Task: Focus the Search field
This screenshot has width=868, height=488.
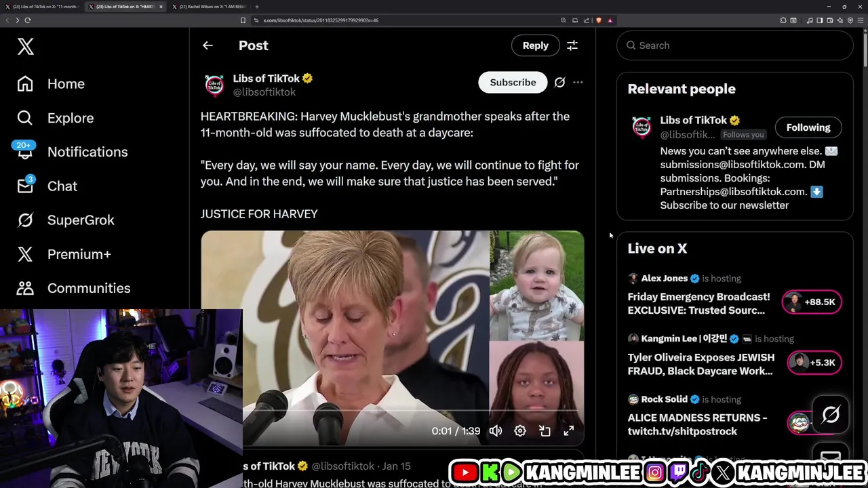Action: point(734,45)
